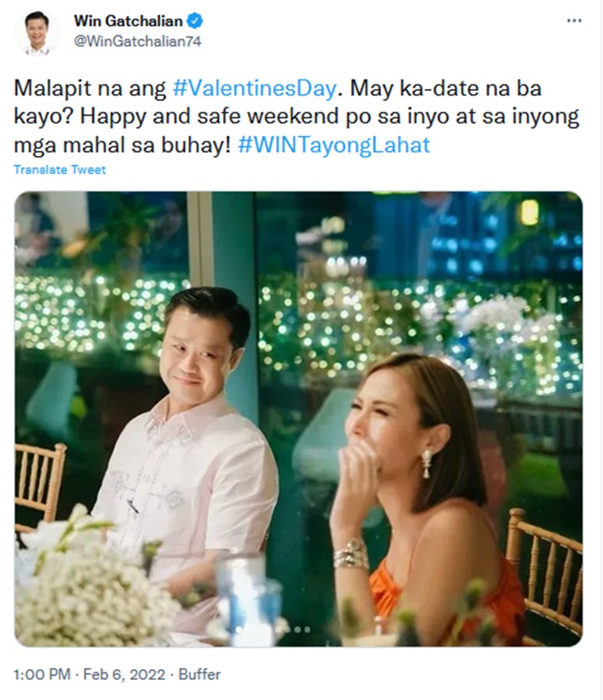Open the #WINTayongLahat hashtag
This screenshot has height=700, width=603.
coord(334,145)
